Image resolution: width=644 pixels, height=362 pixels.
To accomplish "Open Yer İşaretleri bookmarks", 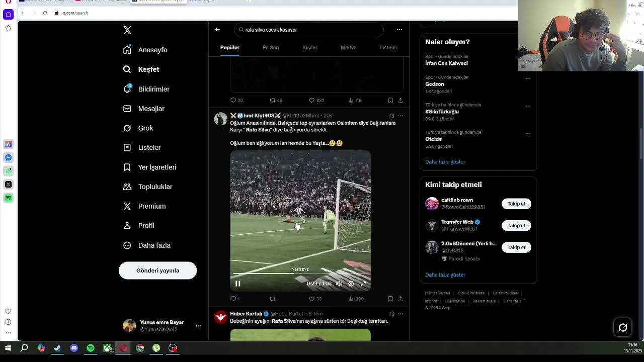I will [150, 167].
